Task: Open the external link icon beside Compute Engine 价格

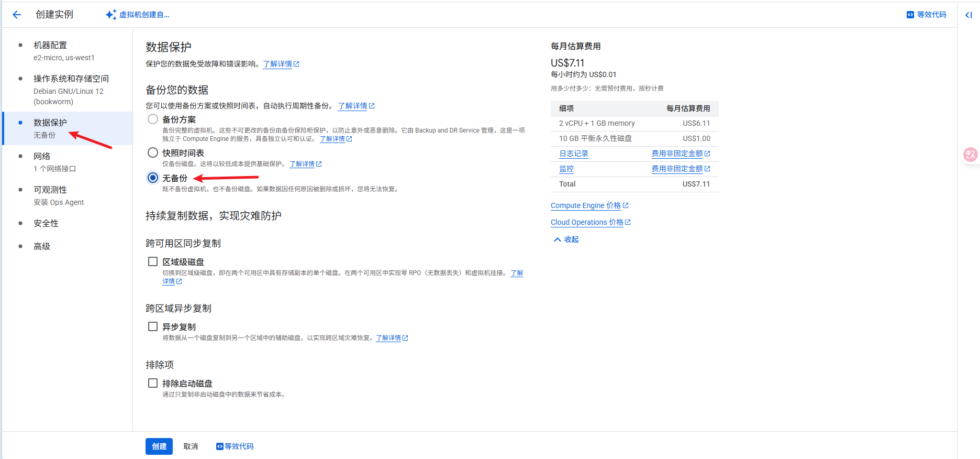Action: tap(626, 205)
